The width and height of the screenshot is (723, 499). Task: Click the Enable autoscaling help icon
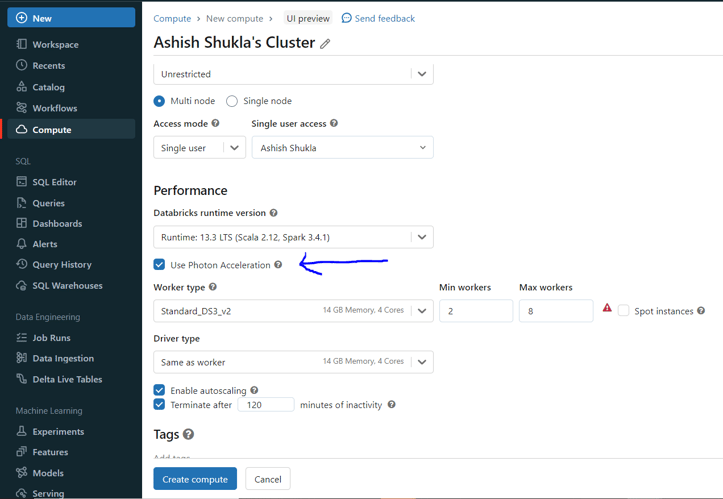(x=254, y=390)
